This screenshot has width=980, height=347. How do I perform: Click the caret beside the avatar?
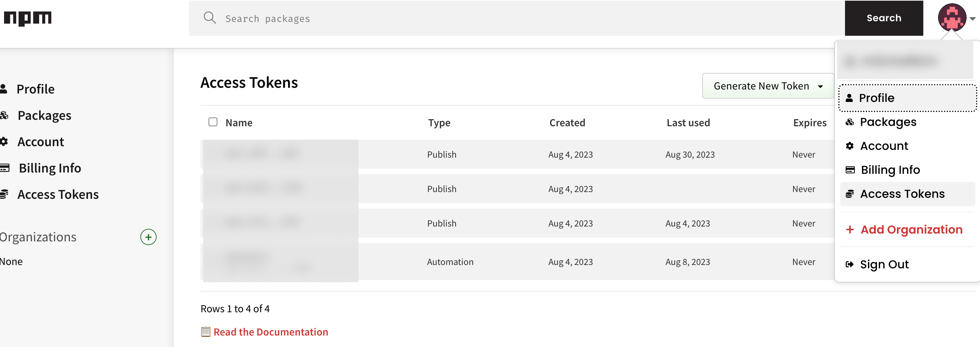972,19
